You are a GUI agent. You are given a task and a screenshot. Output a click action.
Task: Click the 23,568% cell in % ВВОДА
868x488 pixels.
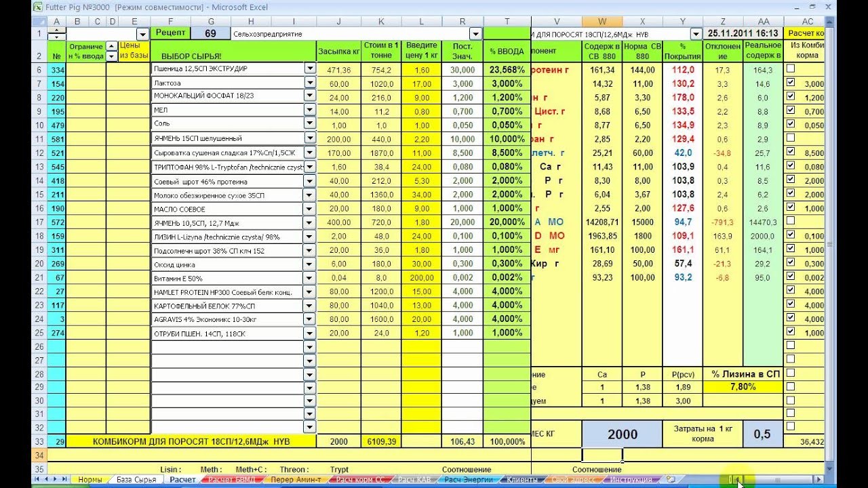point(507,69)
